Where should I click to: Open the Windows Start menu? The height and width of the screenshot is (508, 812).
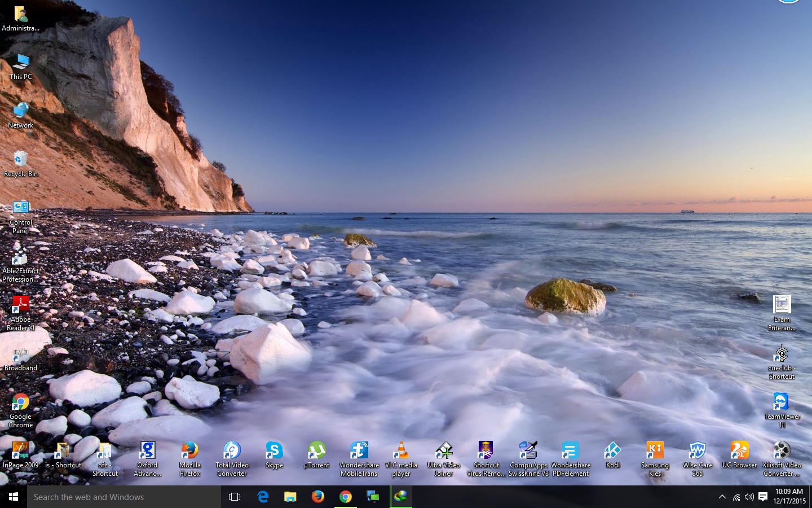point(14,497)
